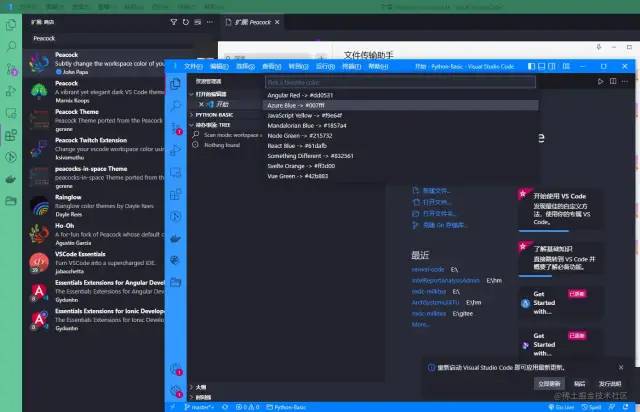Close the 开始 editor in open editors list
This screenshot has height=412, width=640.
point(201,105)
